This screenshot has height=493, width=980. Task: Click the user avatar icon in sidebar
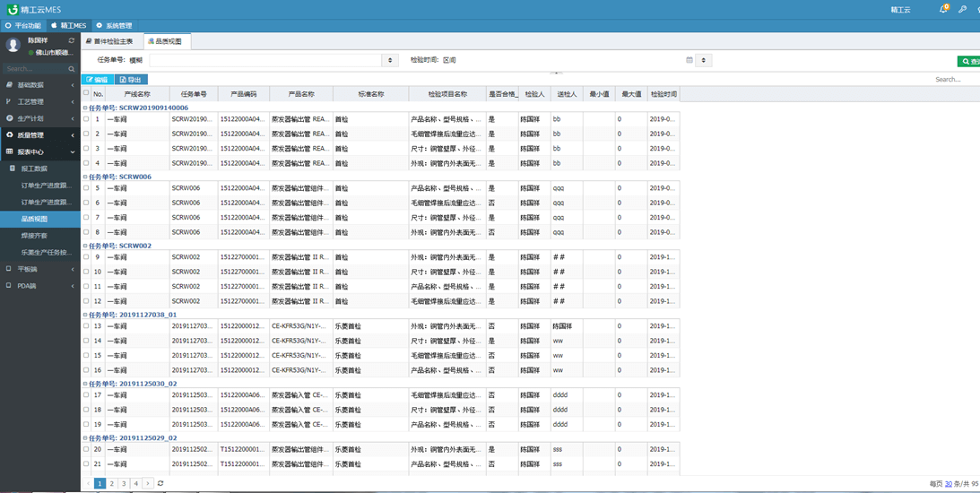click(x=13, y=46)
